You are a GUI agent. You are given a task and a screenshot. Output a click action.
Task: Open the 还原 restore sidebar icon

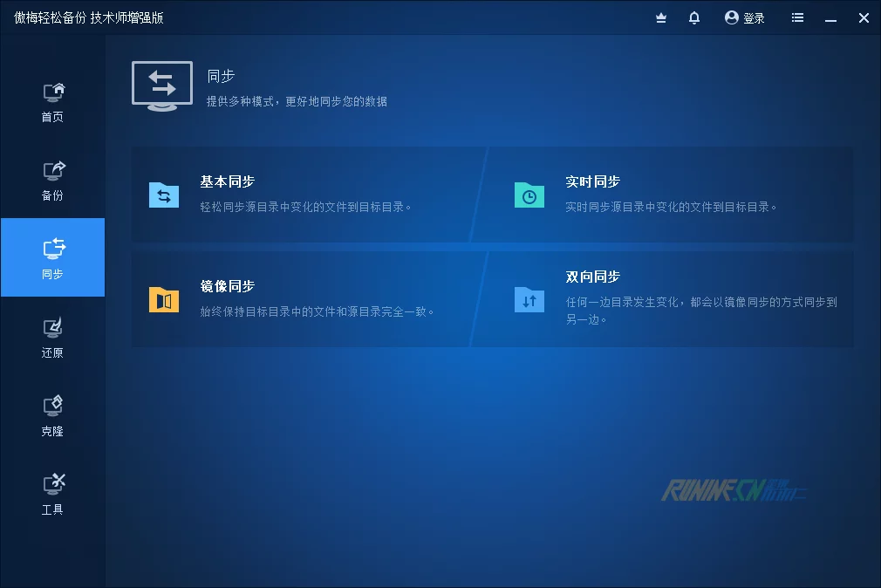(x=53, y=328)
